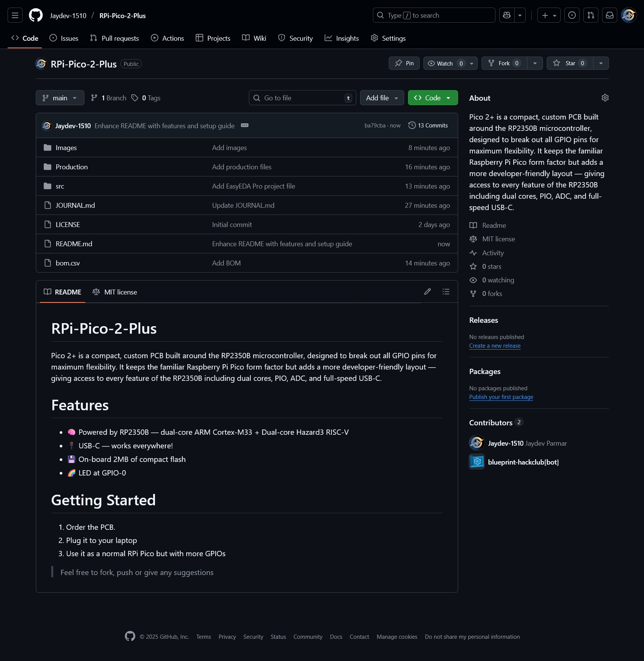Edit README using the pencil icon

[428, 292]
